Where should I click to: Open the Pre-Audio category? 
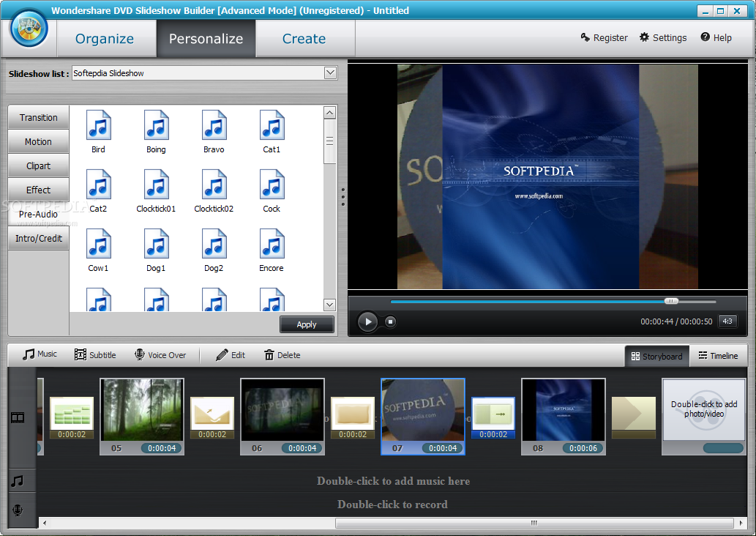click(x=39, y=214)
